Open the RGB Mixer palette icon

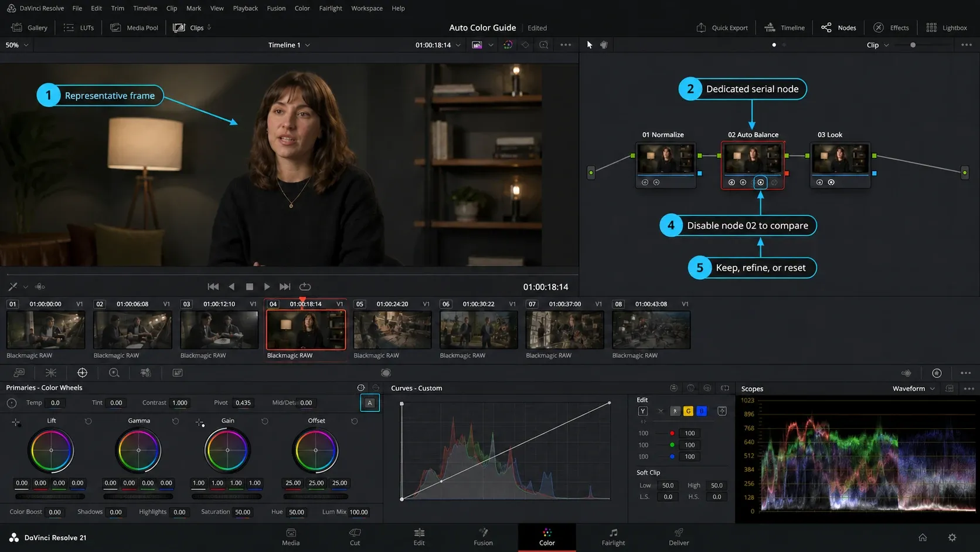coord(146,372)
